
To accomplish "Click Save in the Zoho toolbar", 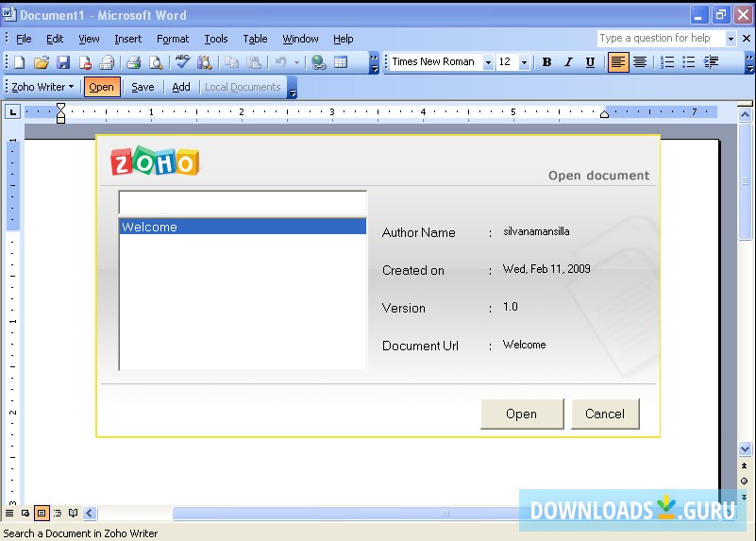I will (143, 87).
